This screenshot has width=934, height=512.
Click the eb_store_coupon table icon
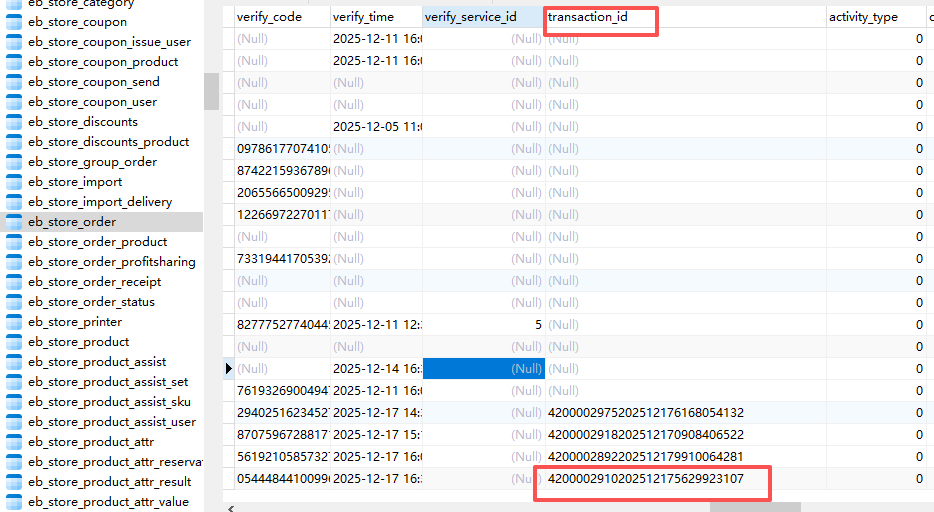pos(14,22)
